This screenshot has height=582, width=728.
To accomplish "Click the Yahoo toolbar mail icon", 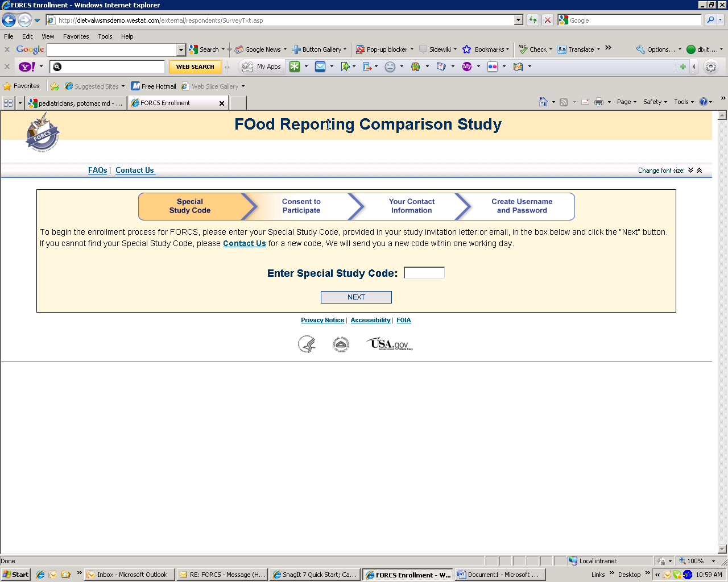I will (x=320, y=66).
